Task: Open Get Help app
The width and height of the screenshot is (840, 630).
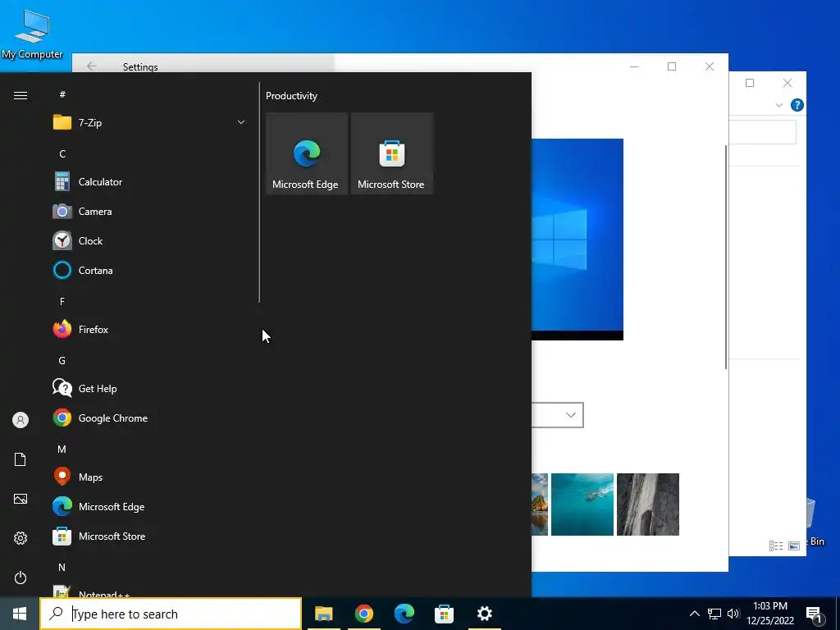Action: coord(149,388)
